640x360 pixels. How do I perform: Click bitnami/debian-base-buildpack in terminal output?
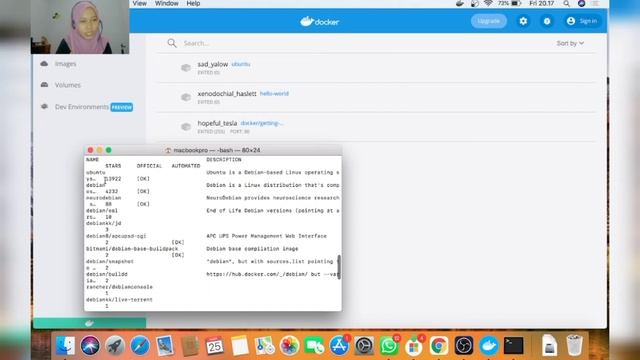point(132,249)
